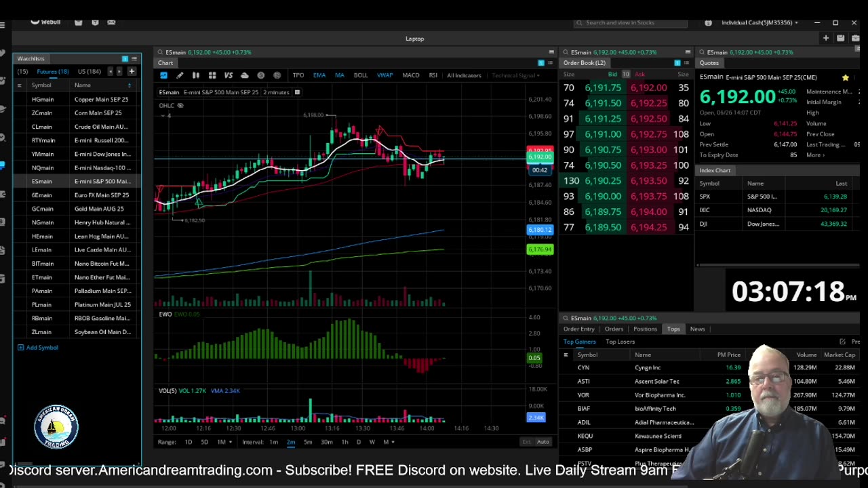The width and height of the screenshot is (868, 488).
Task: Select the 1h interval button
Action: pyautogui.click(x=344, y=442)
